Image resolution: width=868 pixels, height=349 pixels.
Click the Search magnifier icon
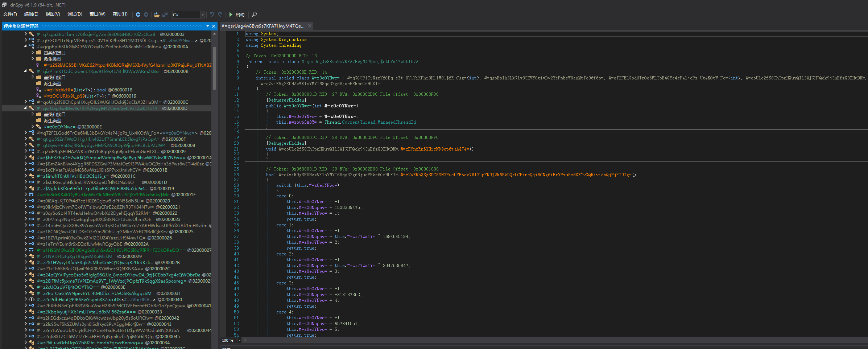pyautogui.click(x=254, y=15)
